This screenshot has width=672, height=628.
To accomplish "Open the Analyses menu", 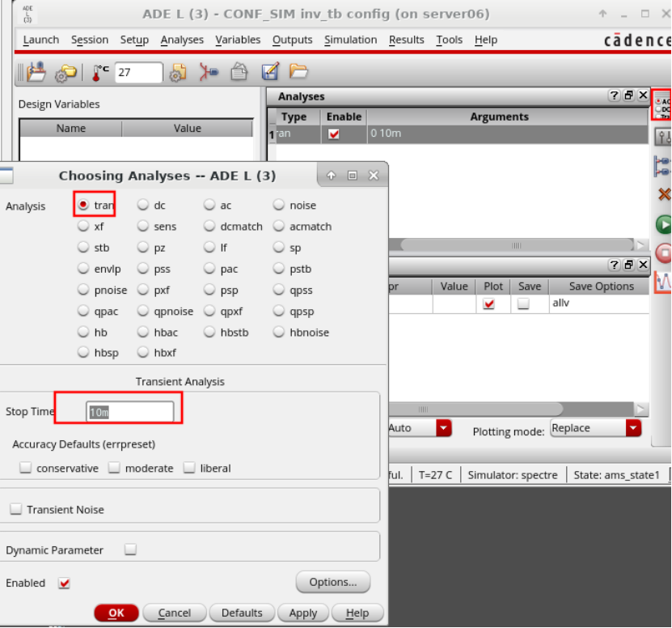I will (x=182, y=40).
